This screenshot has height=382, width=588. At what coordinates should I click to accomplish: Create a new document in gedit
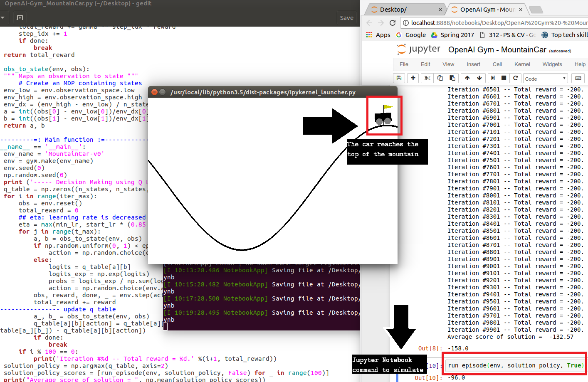coord(20,18)
